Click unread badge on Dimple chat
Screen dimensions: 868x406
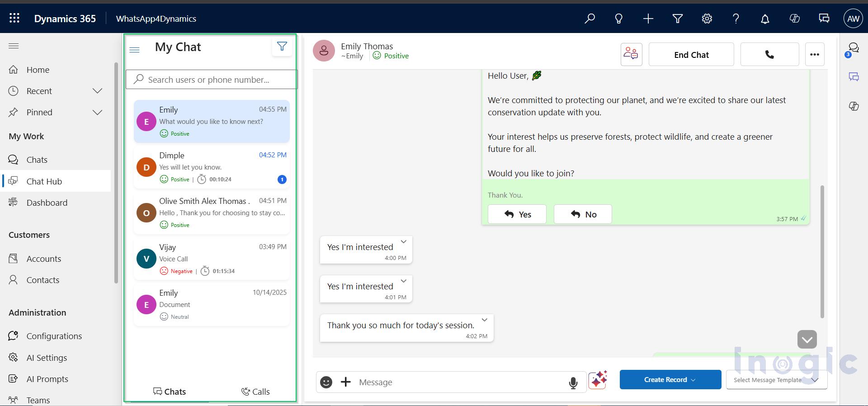282,179
